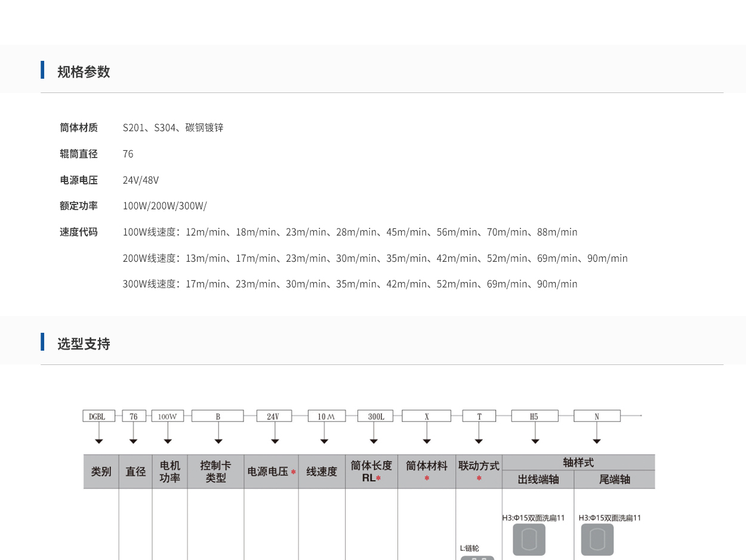Click the down arrow below the DGBL box

click(99, 441)
